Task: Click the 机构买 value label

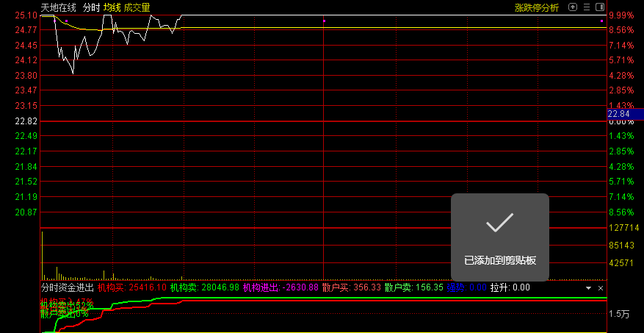Action: (x=132, y=287)
